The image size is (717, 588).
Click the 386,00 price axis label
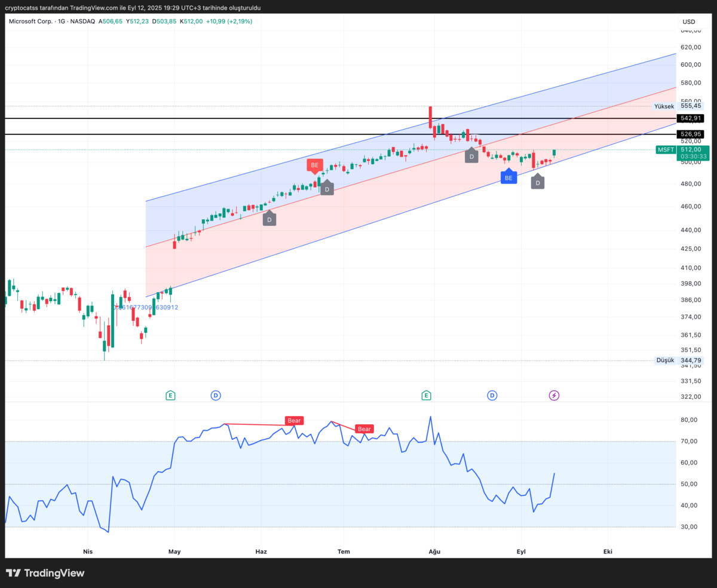pos(690,300)
